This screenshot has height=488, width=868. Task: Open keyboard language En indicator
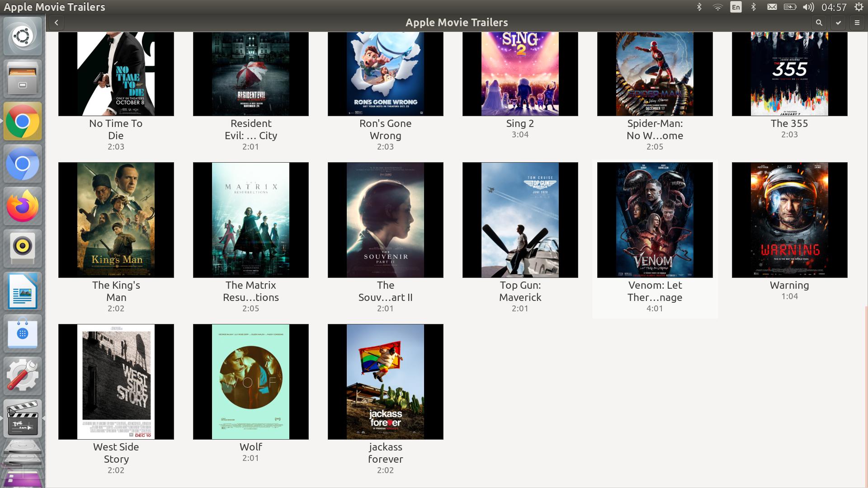pyautogui.click(x=736, y=7)
